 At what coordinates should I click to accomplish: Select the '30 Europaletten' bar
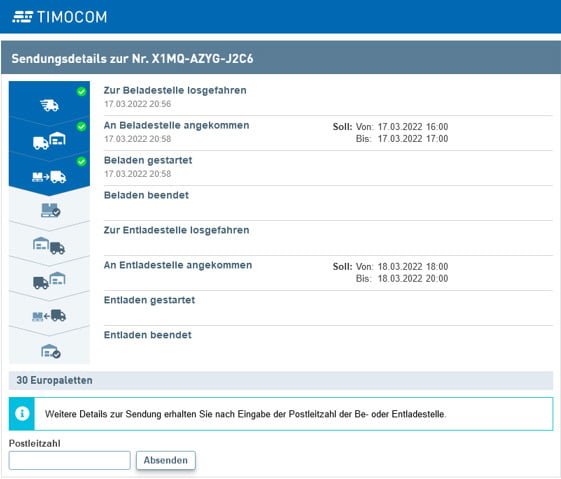coord(281,380)
